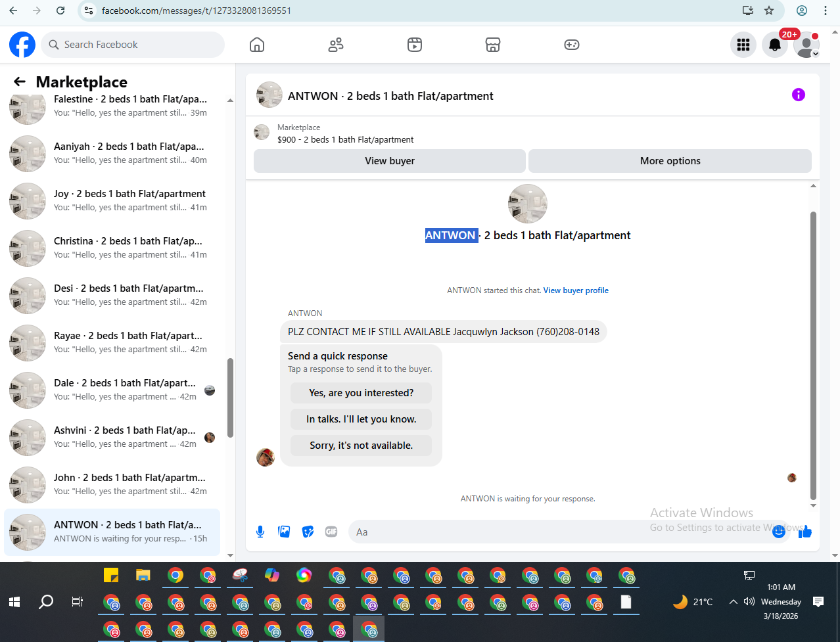Open the John conversation

pyautogui.click(x=112, y=485)
